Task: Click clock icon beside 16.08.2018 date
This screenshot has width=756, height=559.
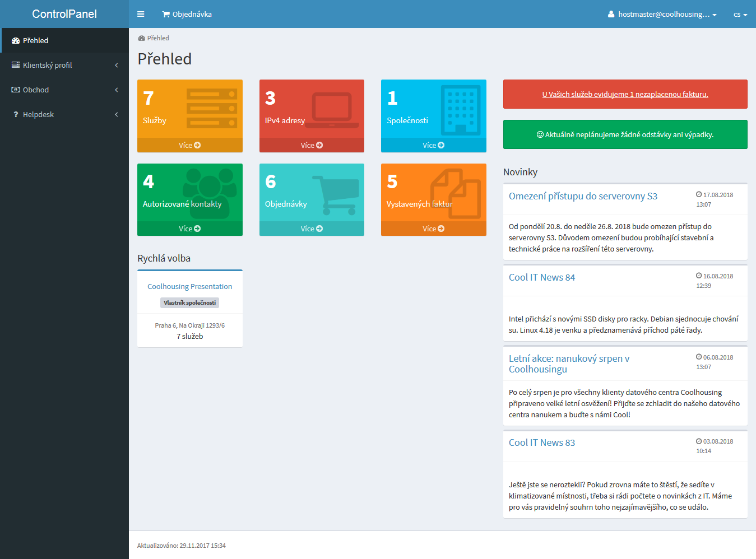Action: pos(699,276)
